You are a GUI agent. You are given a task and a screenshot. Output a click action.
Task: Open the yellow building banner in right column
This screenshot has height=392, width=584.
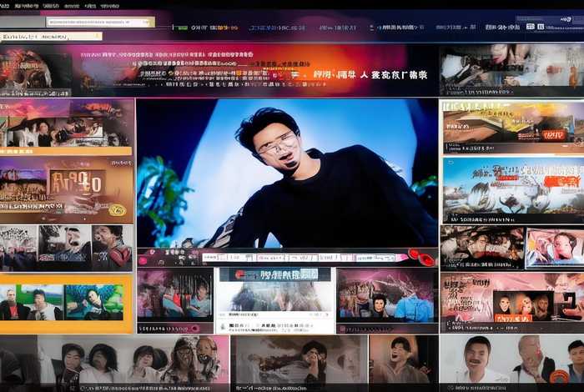tap(513, 128)
